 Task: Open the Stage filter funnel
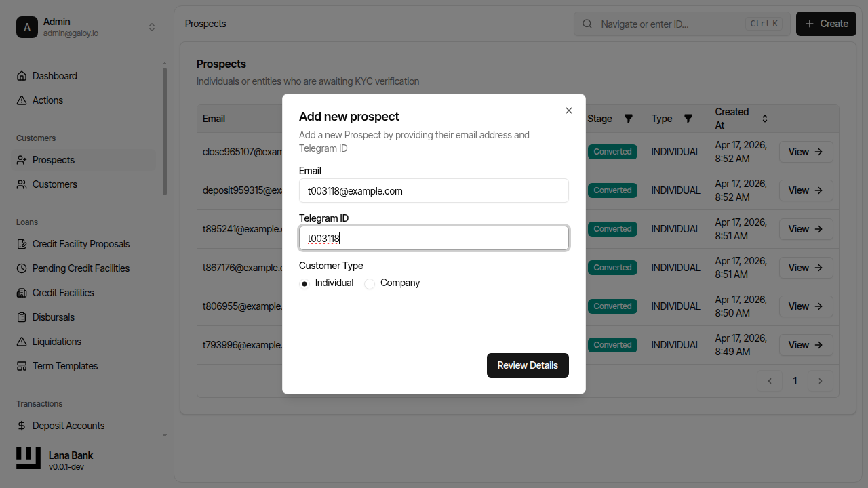[629, 118]
